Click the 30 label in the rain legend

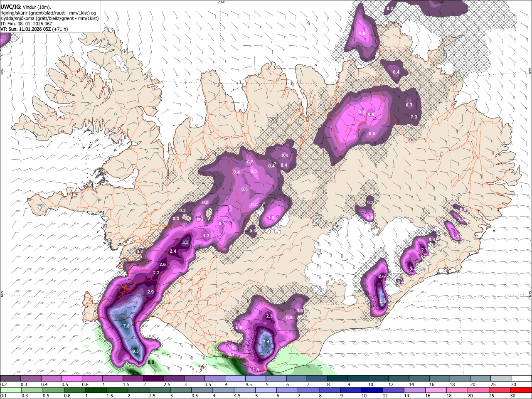tap(514, 396)
